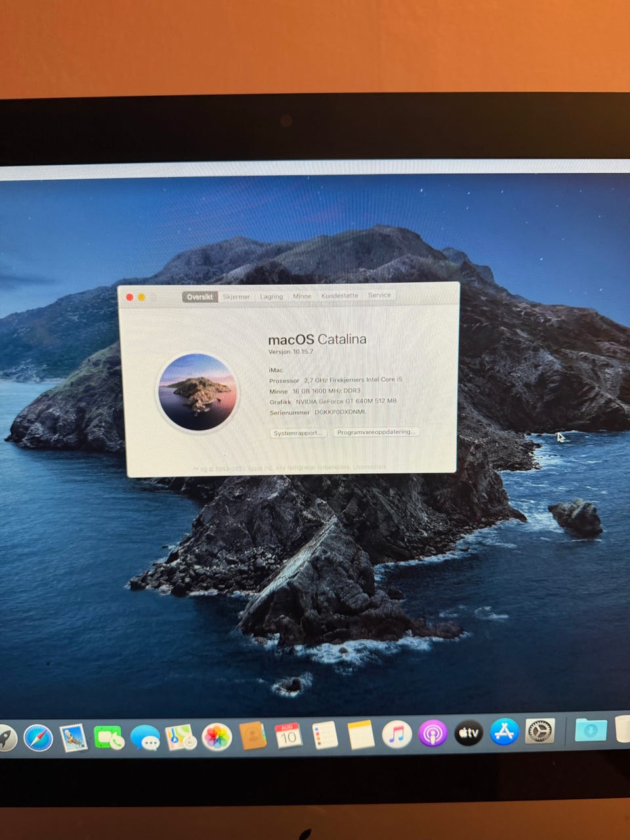Open the Messages app in the Dock

click(x=145, y=738)
